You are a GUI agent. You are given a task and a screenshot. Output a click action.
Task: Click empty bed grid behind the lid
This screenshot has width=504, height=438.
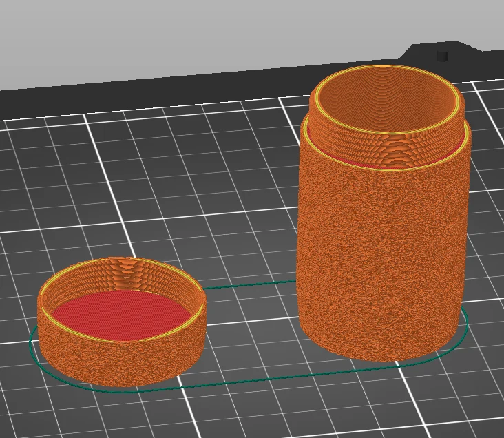coord(160,193)
